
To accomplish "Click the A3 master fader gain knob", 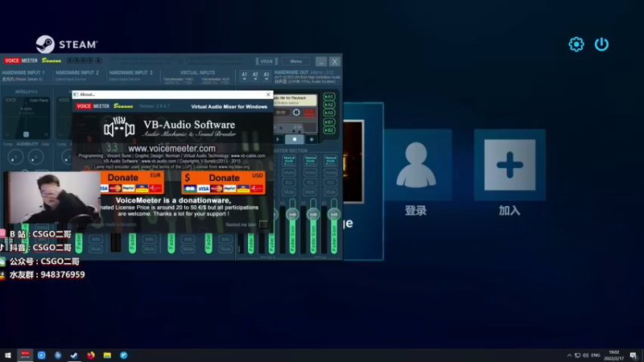I will 292,214.
